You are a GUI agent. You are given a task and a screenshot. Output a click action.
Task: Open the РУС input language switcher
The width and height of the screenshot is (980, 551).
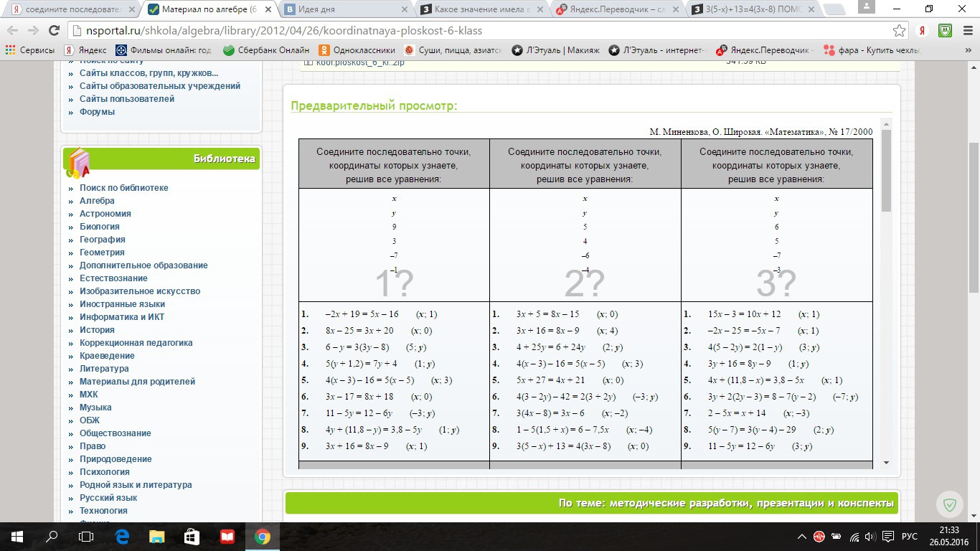[909, 537]
